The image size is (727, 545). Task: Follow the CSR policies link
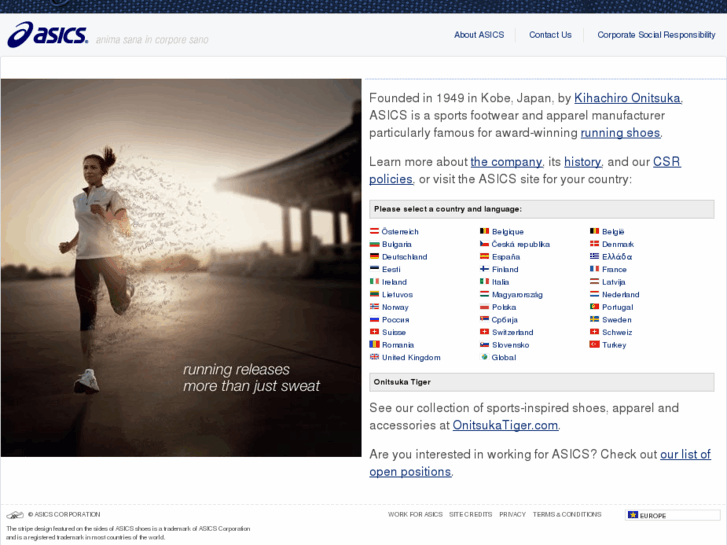[x=667, y=162]
